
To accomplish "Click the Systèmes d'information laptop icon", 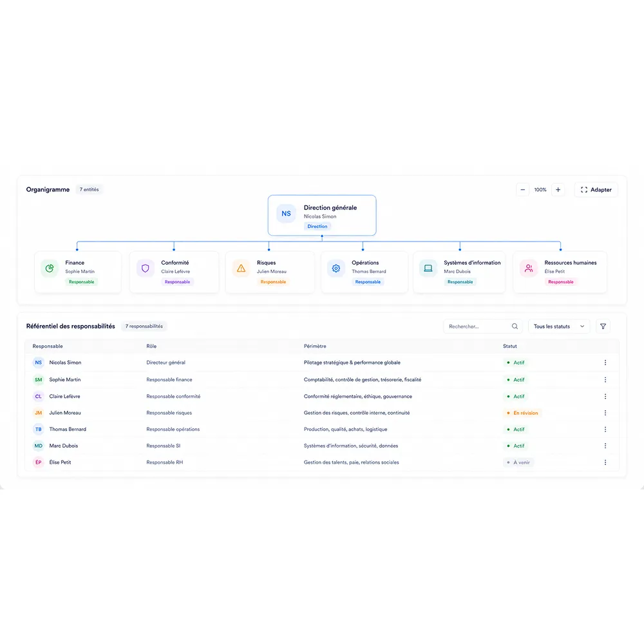I will pos(428,268).
